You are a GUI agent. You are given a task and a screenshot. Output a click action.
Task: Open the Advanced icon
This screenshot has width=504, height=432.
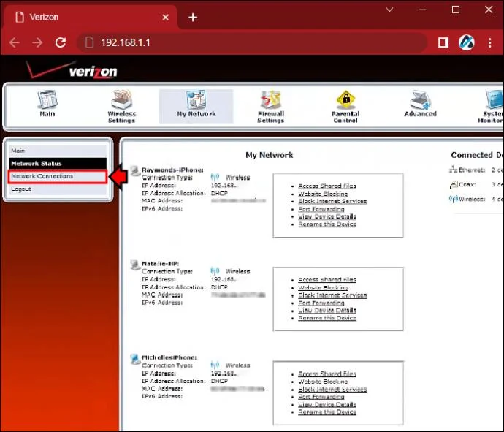tap(420, 99)
